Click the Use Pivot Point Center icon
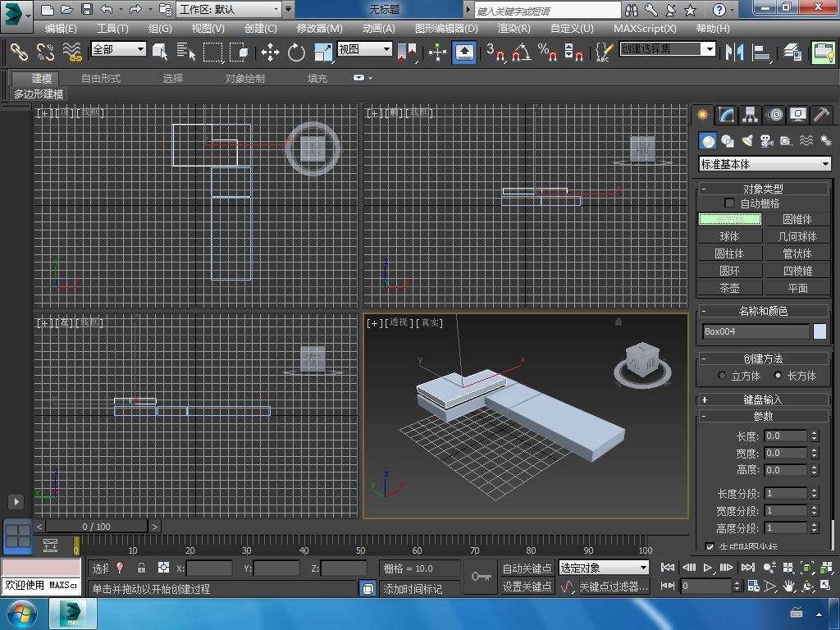Image resolution: width=840 pixels, height=630 pixels. 408,52
